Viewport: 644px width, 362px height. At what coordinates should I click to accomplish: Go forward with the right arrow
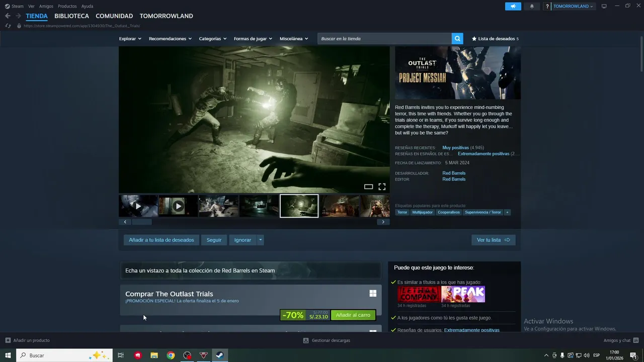(x=18, y=16)
